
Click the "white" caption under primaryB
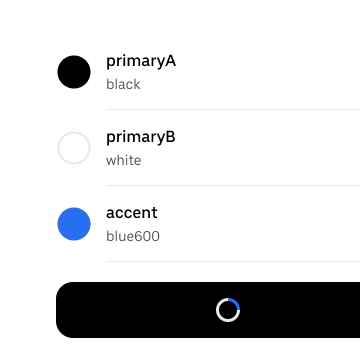pos(123,160)
